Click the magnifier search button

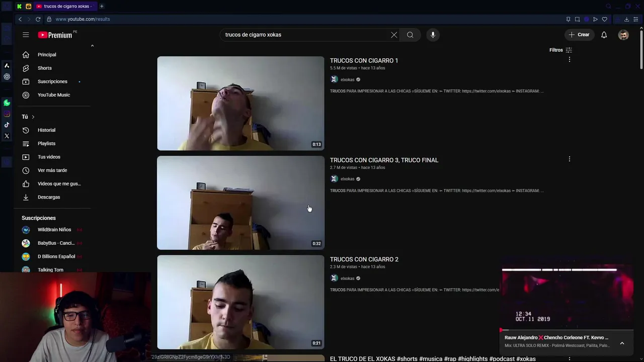pyautogui.click(x=410, y=35)
